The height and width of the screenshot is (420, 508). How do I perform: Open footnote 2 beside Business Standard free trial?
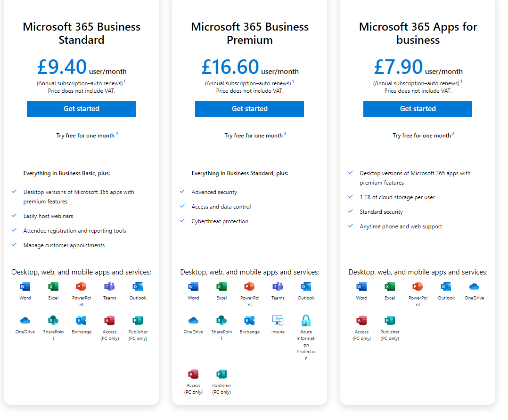click(x=117, y=133)
